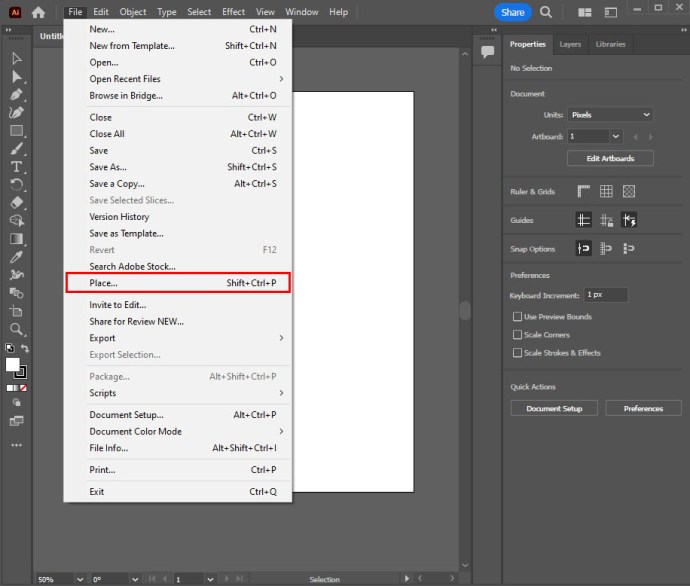This screenshot has height=586, width=690.
Task: Select the Zoom tool magnifier icon
Action: [16, 329]
